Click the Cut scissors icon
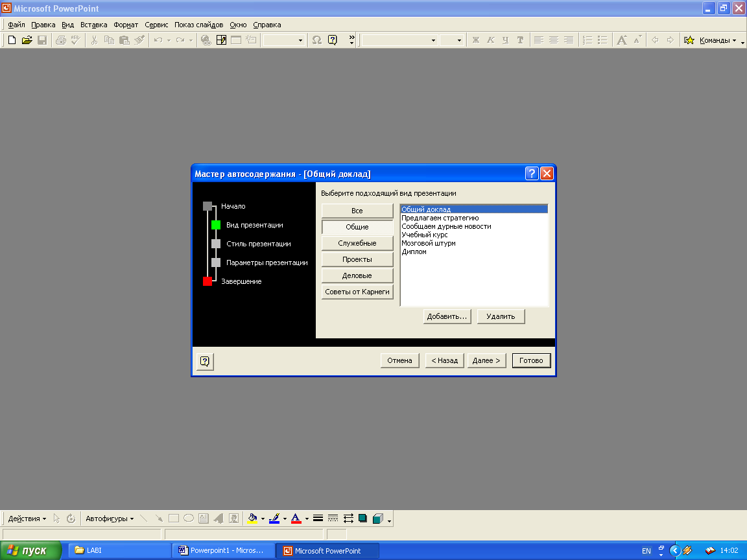 point(94,40)
